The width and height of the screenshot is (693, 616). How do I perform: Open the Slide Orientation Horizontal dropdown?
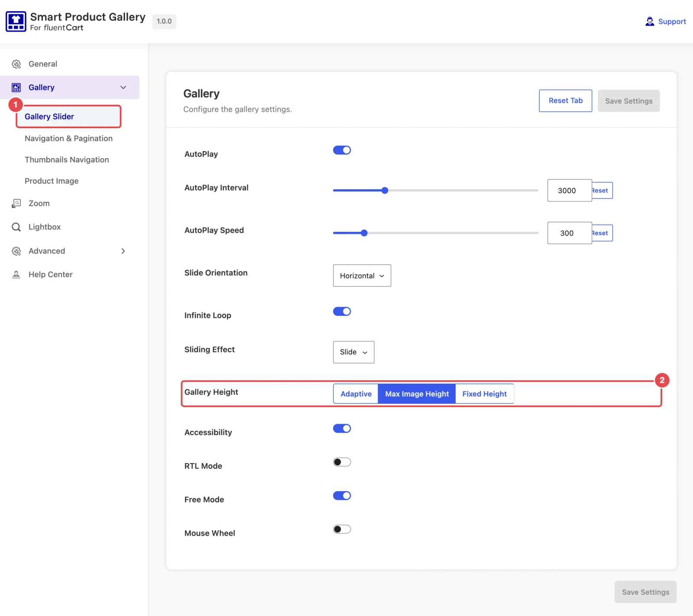pyautogui.click(x=362, y=276)
